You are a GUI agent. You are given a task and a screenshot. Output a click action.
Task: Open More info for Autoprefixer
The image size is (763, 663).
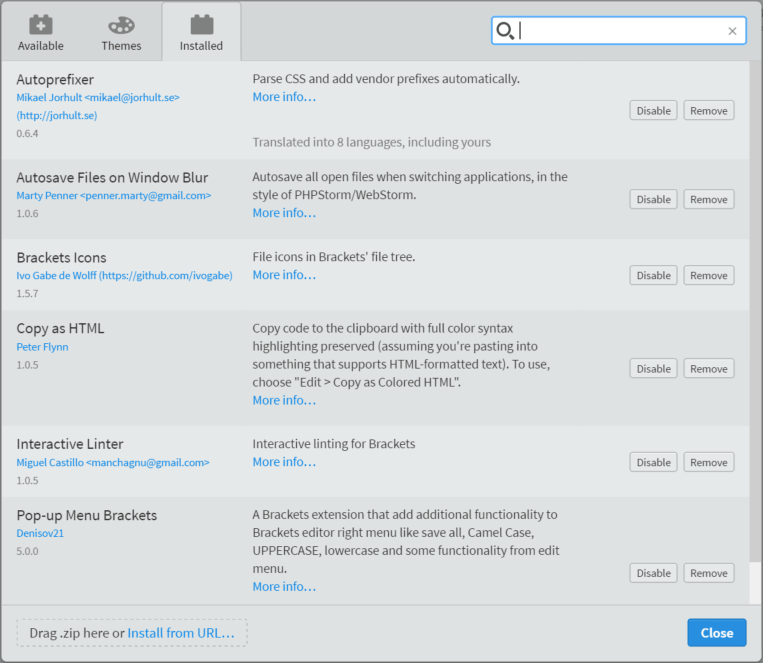point(284,97)
